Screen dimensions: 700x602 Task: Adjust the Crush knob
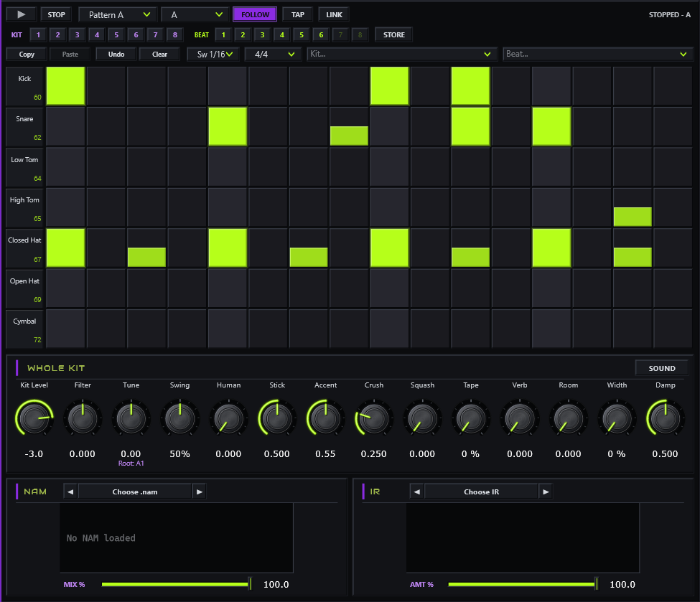tap(374, 418)
